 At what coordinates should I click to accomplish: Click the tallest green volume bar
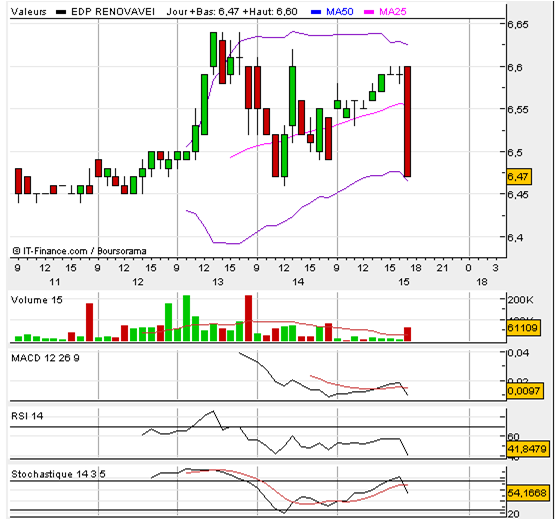pyautogui.click(x=186, y=318)
